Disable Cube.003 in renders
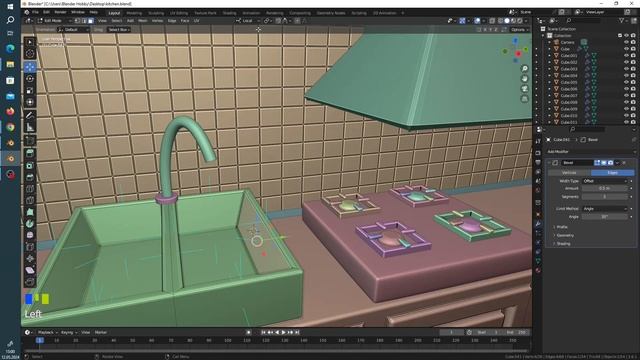Image resolution: width=640 pixels, height=360 pixels. (x=633, y=69)
